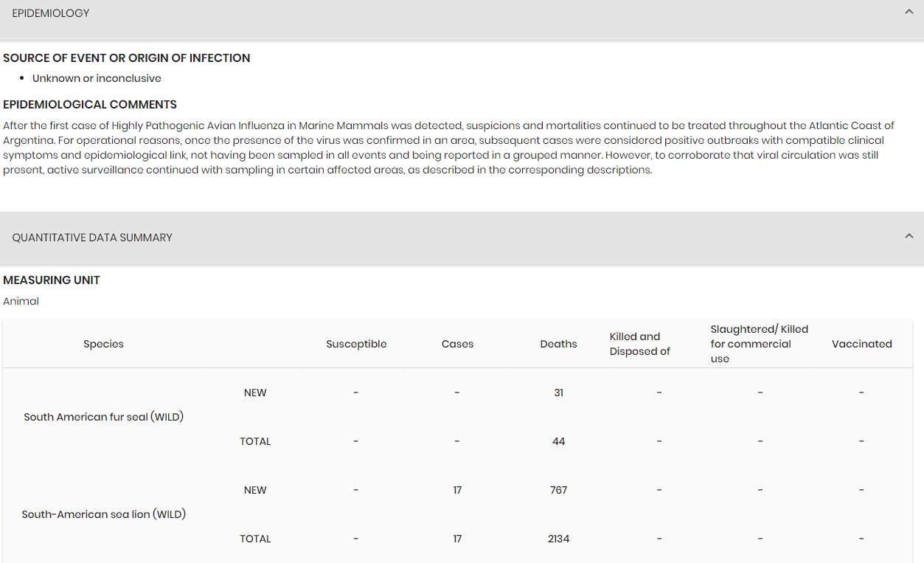Click the EPIDEMIOLOGY section header
The height and width of the screenshot is (563, 924).
pyautogui.click(x=51, y=13)
